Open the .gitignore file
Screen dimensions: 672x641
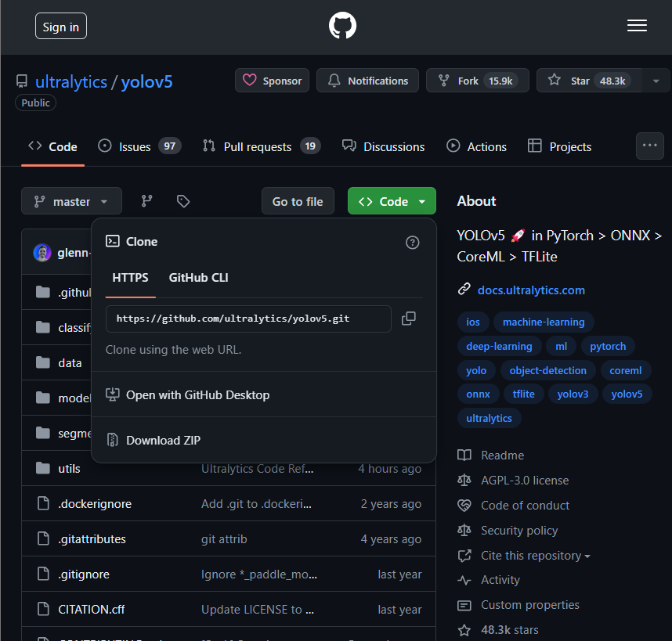click(84, 574)
